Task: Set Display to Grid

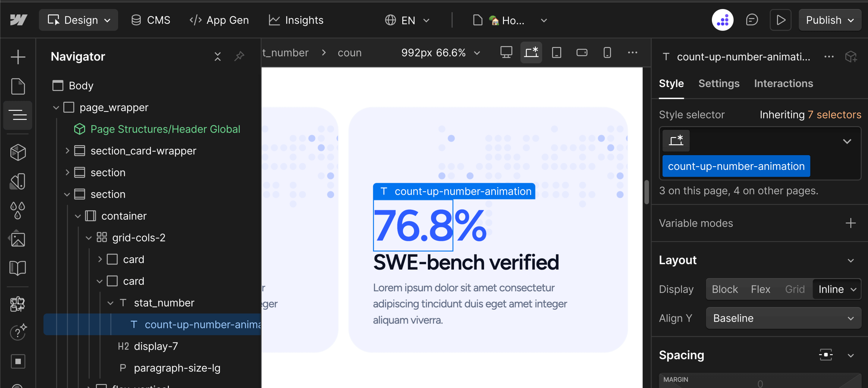Action: tap(794, 289)
